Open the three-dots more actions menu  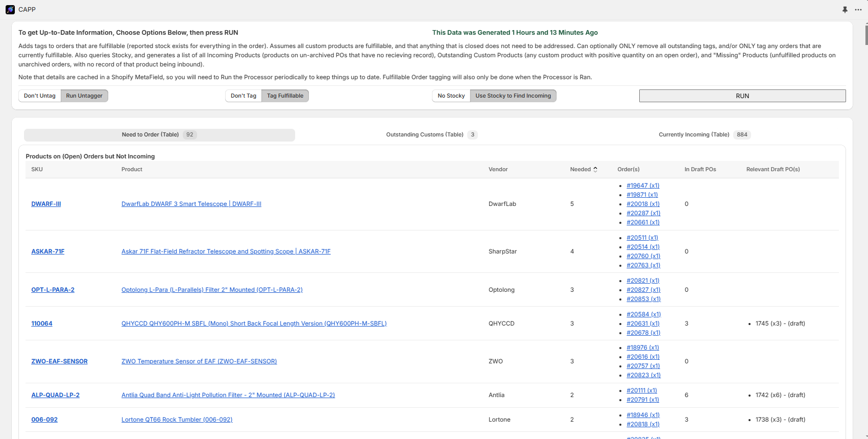[858, 10]
